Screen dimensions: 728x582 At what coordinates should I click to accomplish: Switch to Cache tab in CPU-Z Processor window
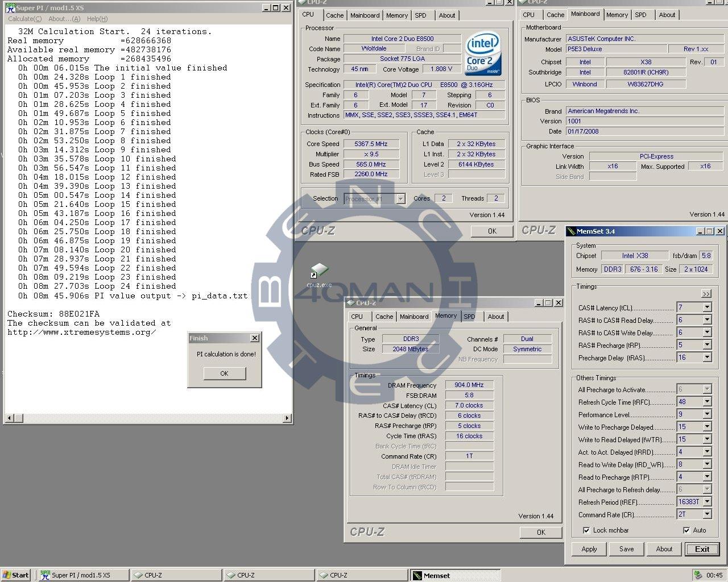pos(334,15)
